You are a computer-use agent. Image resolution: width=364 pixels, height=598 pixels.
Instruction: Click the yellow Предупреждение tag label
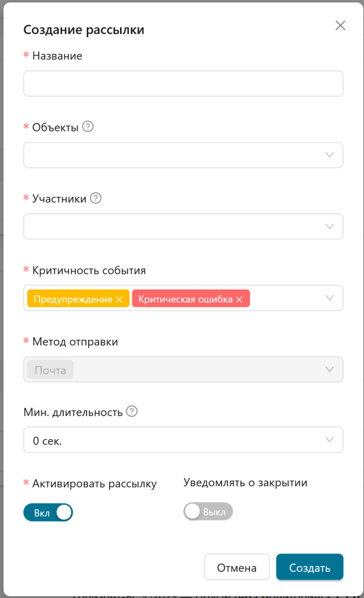pyautogui.click(x=73, y=299)
